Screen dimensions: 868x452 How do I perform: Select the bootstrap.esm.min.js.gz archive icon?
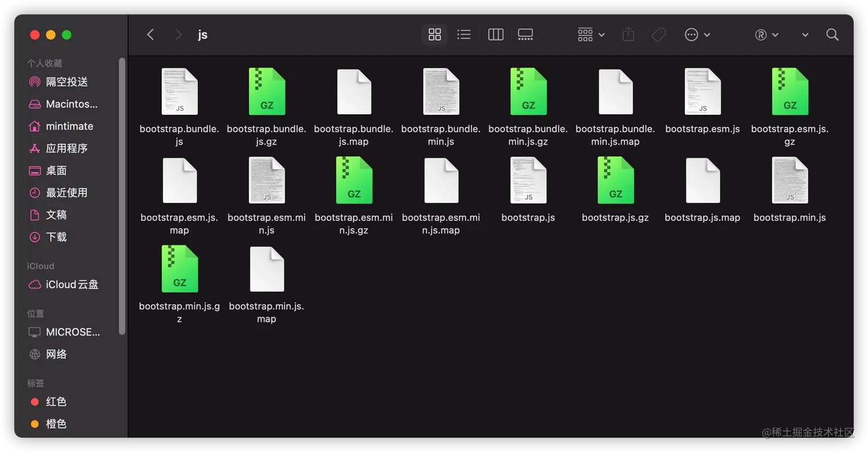tap(354, 181)
